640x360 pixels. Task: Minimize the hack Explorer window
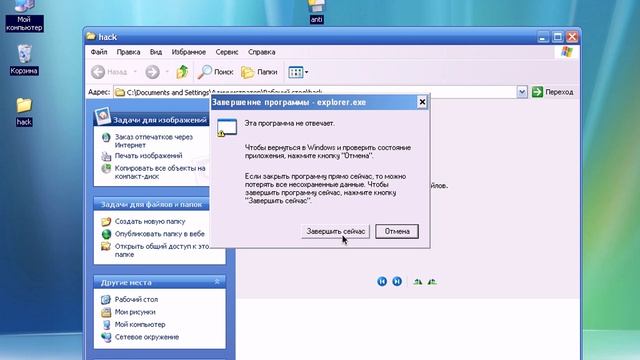tap(542, 37)
